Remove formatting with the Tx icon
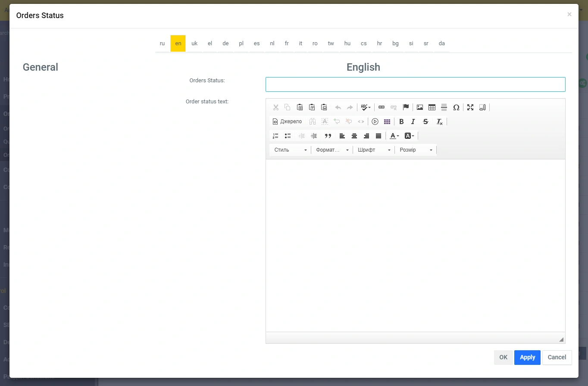Image resolution: width=588 pixels, height=386 pixels. pos(439,121)
